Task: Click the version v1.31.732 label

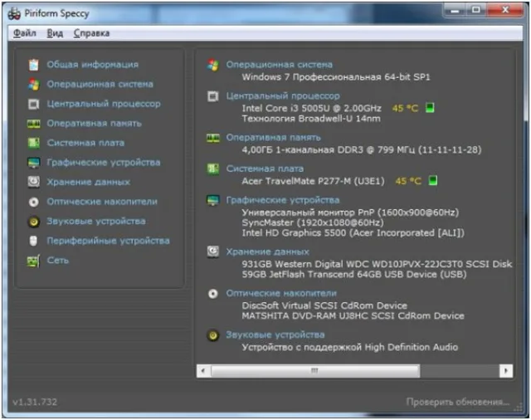Action: click(35, 402)
